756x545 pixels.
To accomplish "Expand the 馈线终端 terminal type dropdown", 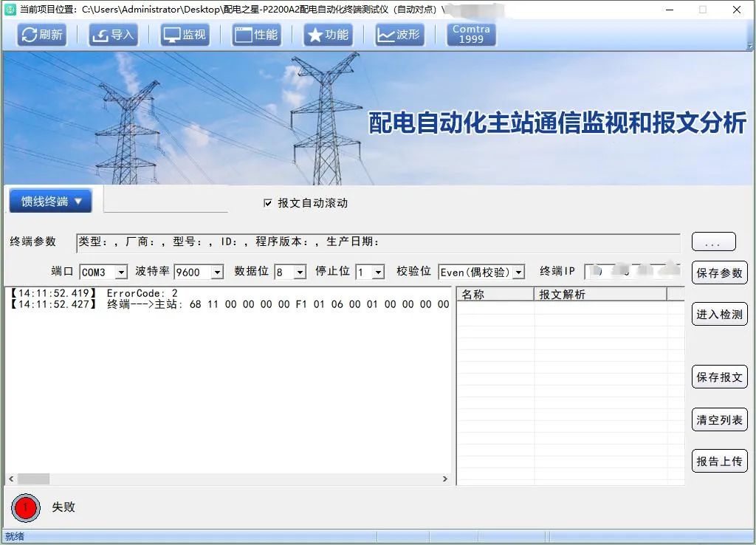I will click(x=50, y=202).
